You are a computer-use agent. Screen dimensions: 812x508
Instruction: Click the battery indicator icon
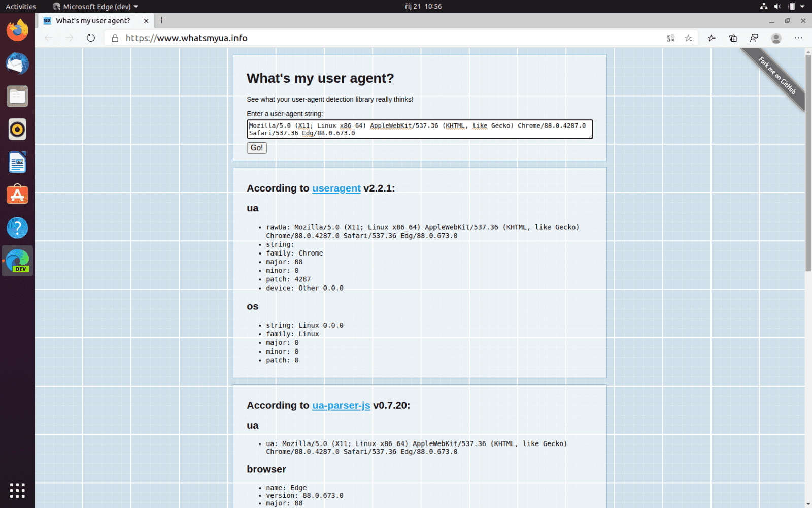pos(791,7)
